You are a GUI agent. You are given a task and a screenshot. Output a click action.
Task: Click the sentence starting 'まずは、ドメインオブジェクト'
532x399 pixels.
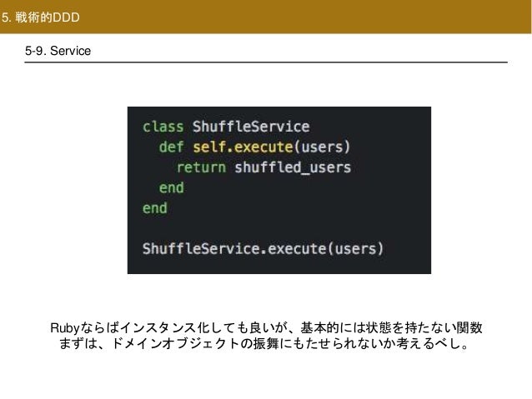pyautogui.click(x=264, y=344)
